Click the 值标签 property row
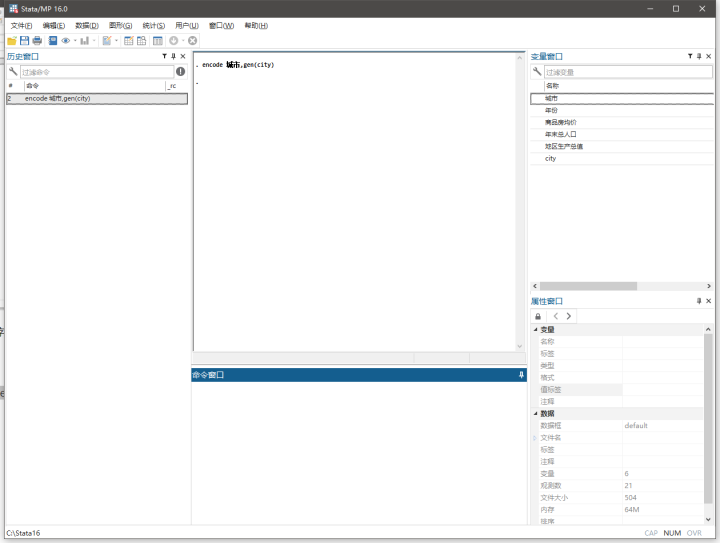Screen dimensions: 720x543 [620, 390]
